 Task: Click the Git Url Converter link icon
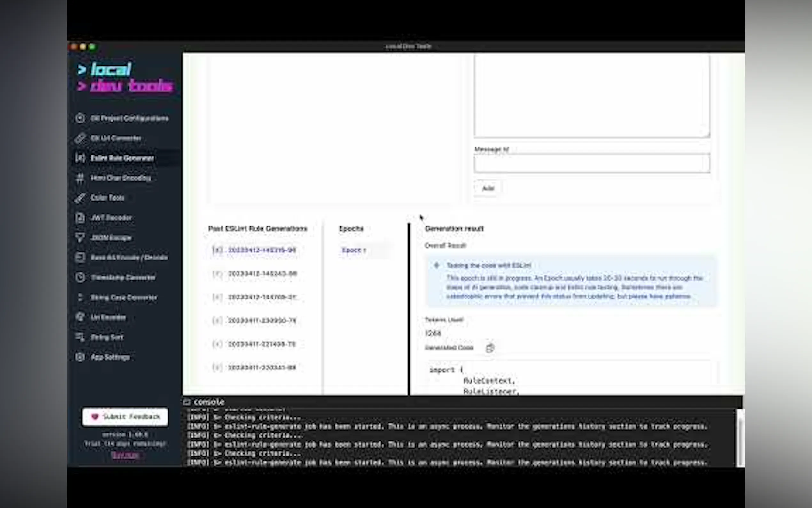[x=80, y=138]
